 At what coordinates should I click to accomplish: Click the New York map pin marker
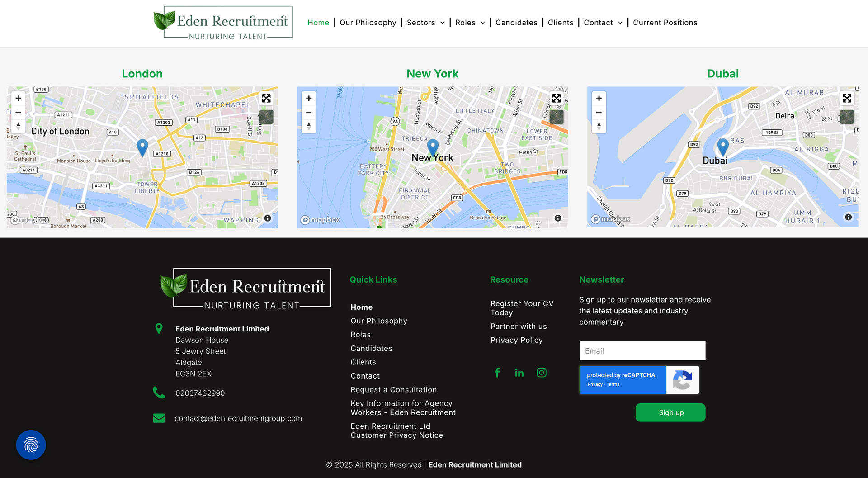[x=433, y=147]
